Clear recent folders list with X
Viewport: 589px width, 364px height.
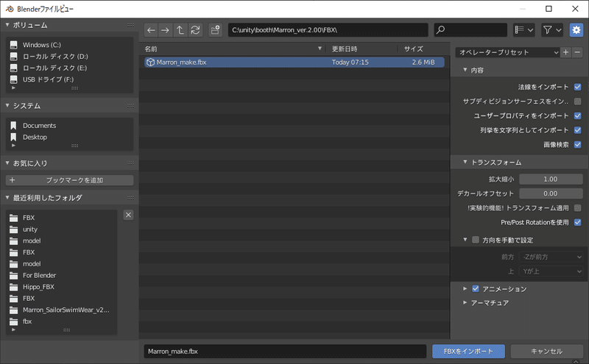pyautogui.click(x=128, y=215)
